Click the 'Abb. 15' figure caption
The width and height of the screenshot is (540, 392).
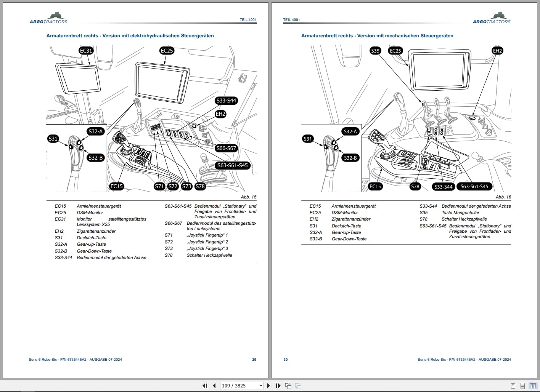(249, 197)
